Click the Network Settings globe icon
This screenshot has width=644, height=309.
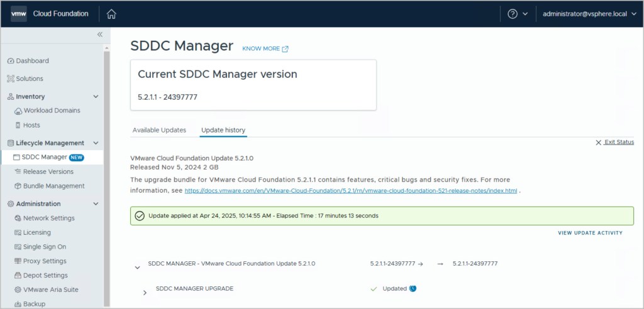18,218
